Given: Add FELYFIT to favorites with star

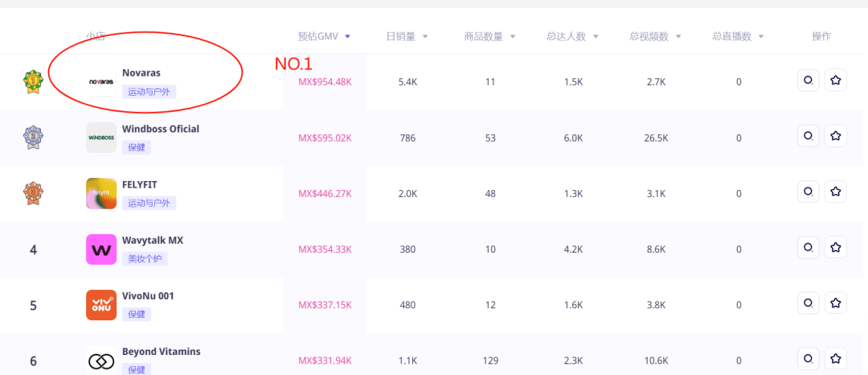Looking at the screenshot, I should click(x=836, y=192).
